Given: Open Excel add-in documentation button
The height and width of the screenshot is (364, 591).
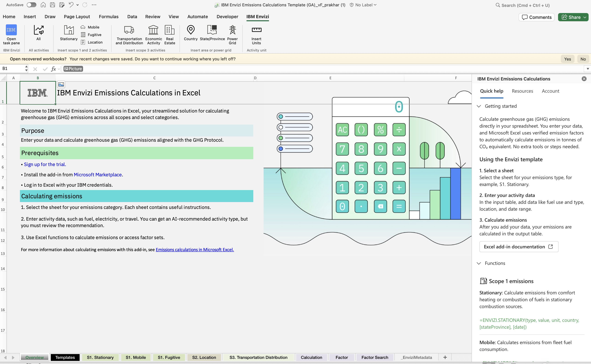Looking at the screenshot, I should point(519,247).
